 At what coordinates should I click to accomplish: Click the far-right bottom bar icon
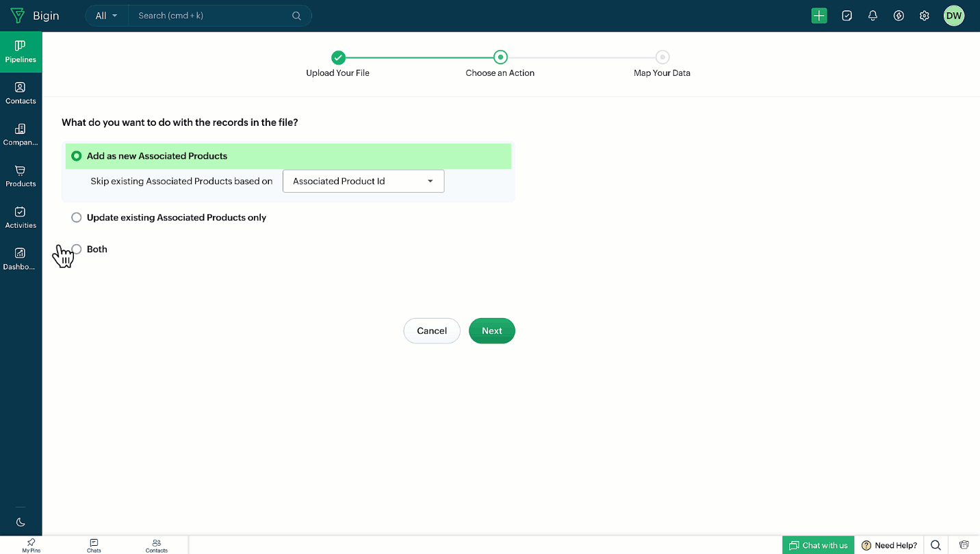964,545
